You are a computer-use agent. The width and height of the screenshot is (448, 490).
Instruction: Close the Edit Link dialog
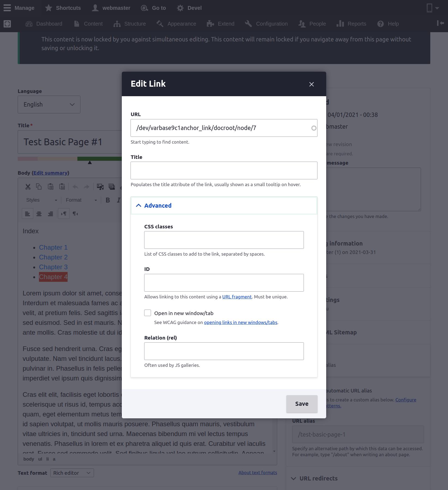311,84
